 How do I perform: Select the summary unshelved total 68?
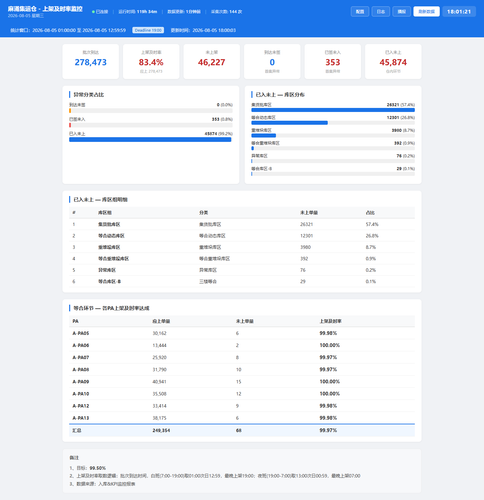[239, 430]
